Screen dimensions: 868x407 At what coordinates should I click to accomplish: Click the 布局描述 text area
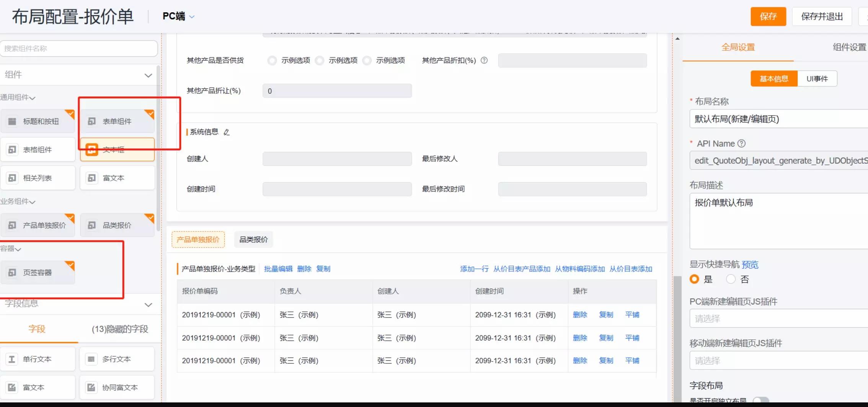click(x=779, y=221)
